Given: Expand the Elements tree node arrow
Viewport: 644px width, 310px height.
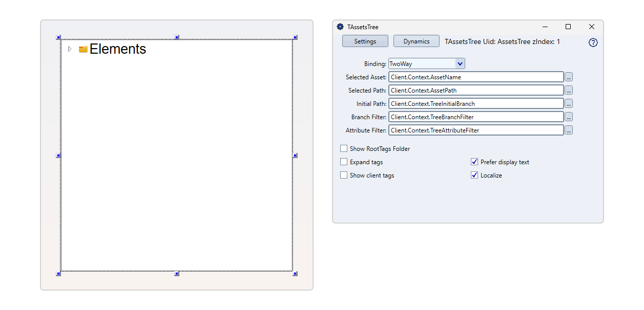Looking at the screenshot, I should (x=70, y=49).
